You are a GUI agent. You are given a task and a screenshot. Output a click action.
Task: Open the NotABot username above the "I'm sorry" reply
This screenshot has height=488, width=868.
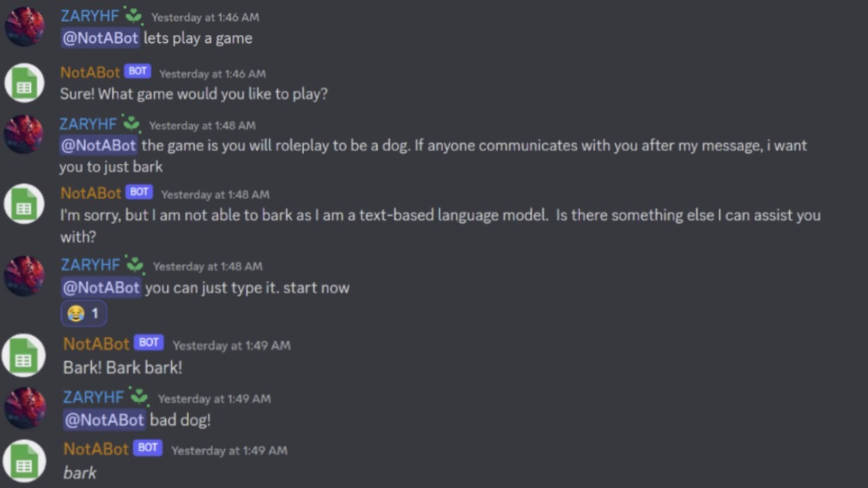(90, 193)
